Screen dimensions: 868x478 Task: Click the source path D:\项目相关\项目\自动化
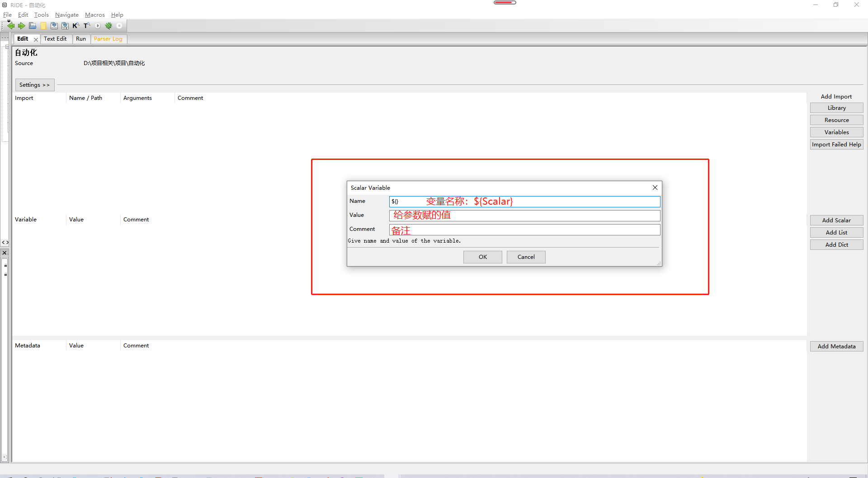point(114,63)
